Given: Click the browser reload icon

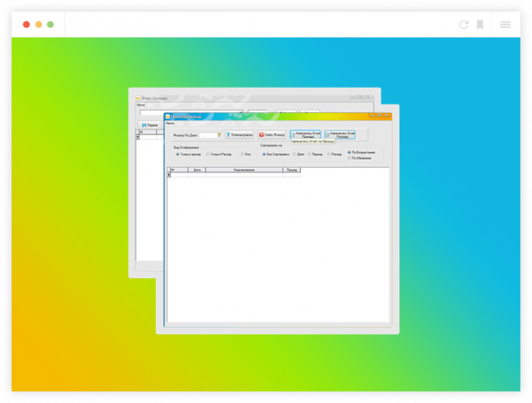Looking at the screenshot, I should (x=464, y=24).
